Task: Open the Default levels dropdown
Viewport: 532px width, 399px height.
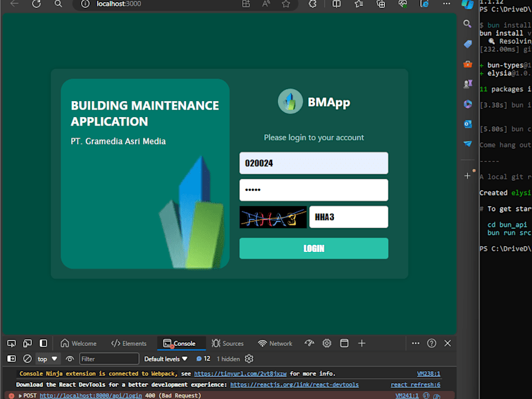Action: pyautogui.click(x=166, y=359)
